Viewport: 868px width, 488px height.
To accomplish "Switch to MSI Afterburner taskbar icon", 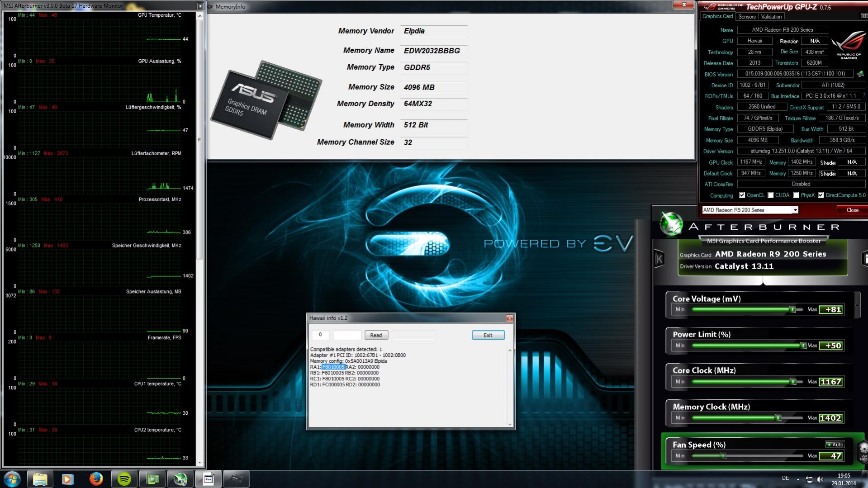I will (x=180, y=479).
